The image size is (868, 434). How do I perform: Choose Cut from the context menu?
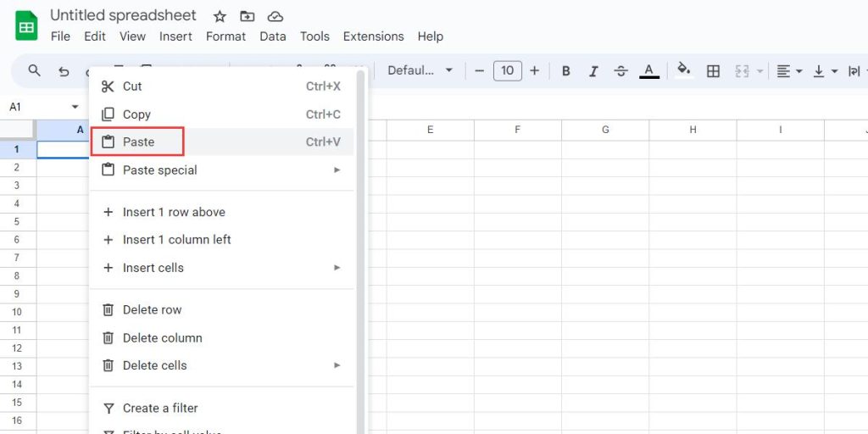tap(221, 86)
